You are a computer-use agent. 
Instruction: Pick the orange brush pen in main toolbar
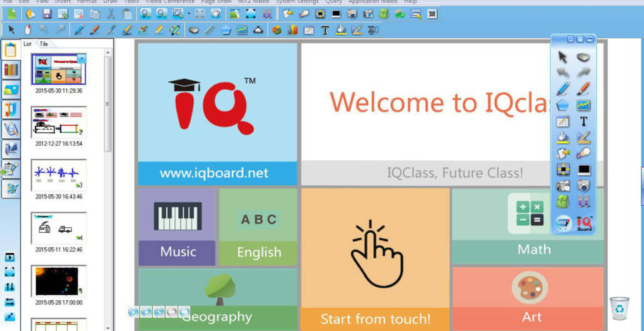(95, 30)
